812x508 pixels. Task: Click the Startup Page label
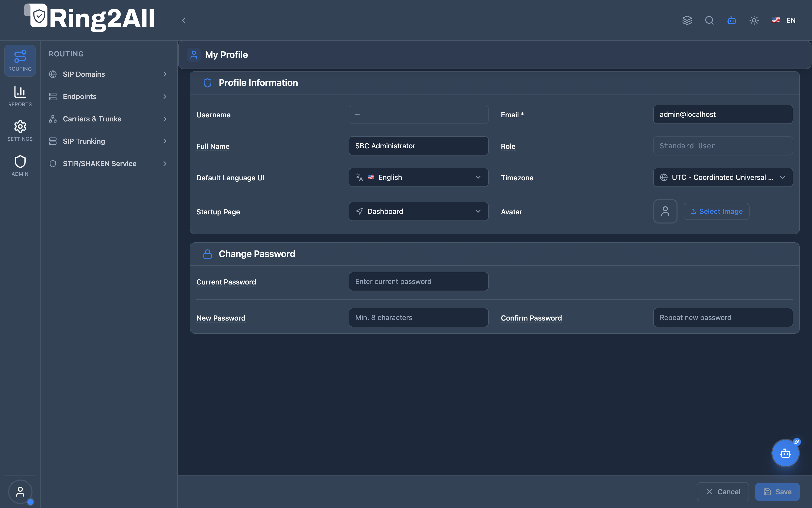pyautogui.click(x=218, y=212)
